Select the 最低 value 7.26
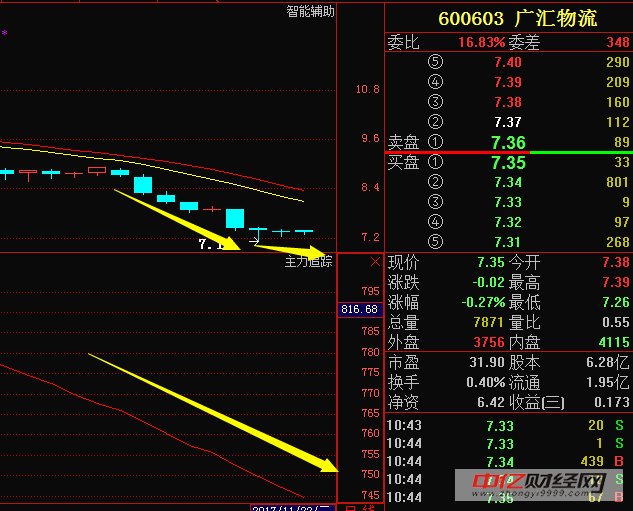The width and height of the screenshot is (633, 511). coord(616,302)
